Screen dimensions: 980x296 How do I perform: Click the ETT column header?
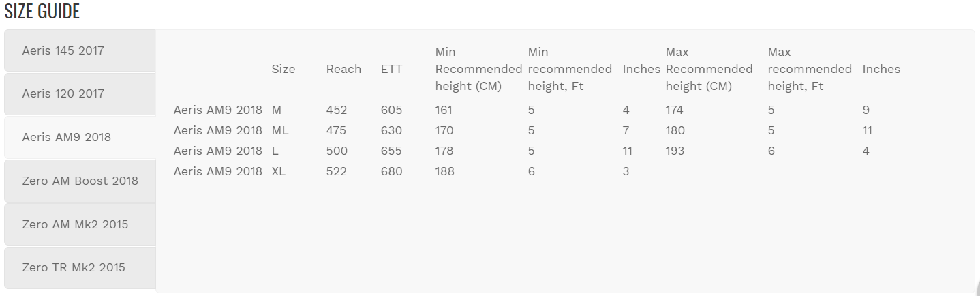coord(391,69)
